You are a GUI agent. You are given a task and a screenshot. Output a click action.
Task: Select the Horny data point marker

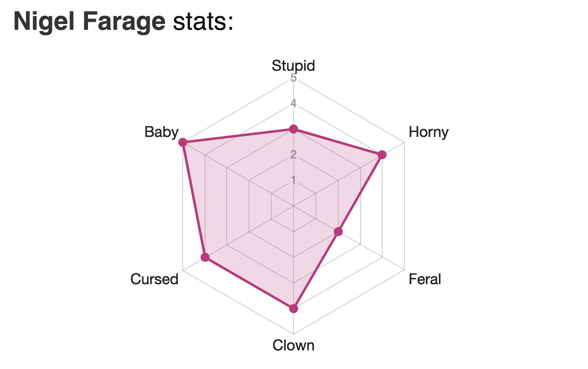(382, 155)
